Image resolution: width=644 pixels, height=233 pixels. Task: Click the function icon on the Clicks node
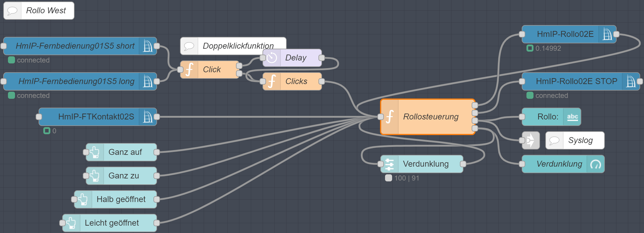coord(272,81)
